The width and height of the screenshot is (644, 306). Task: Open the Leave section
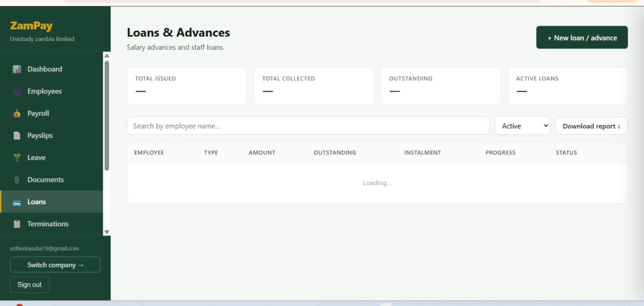point(52,158)
